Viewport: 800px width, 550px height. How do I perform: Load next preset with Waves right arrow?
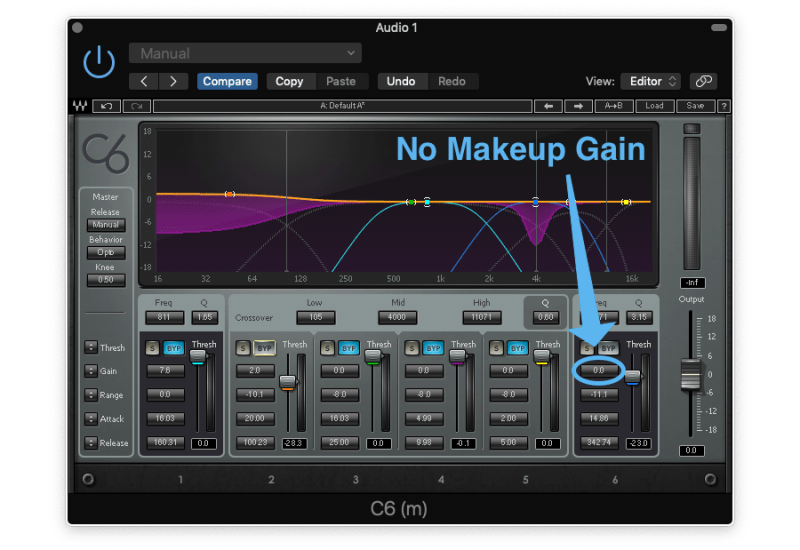coord(578,106)
